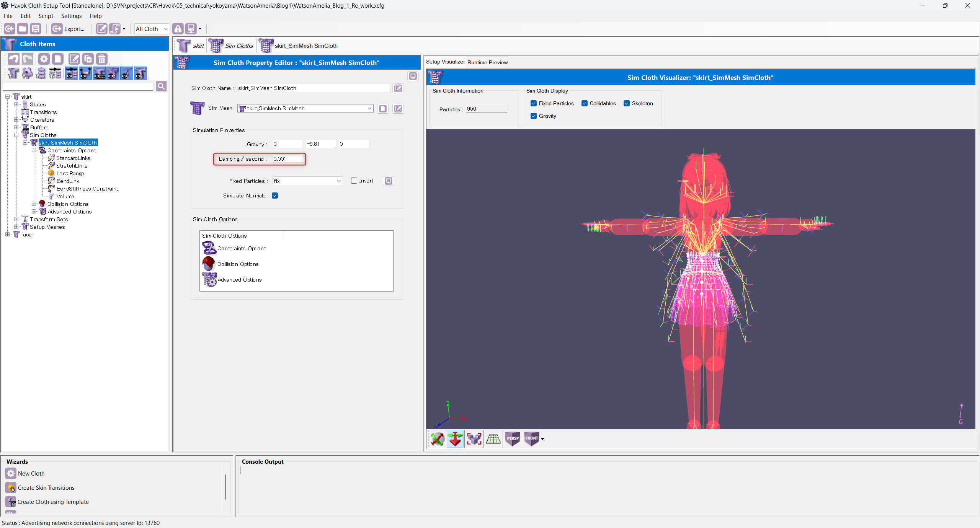Click the grid display icon in visualizer
This screenshot has width=980, height=528.
click(493, 439)
